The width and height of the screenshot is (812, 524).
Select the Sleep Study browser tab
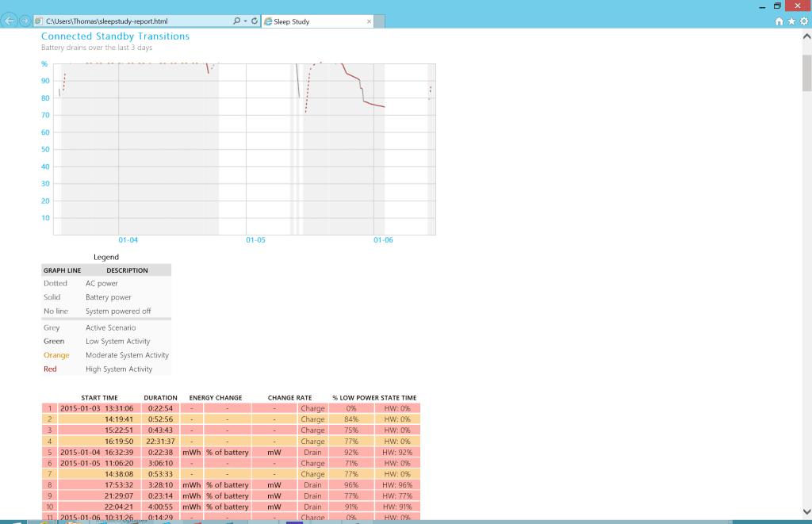pos(317,21)
